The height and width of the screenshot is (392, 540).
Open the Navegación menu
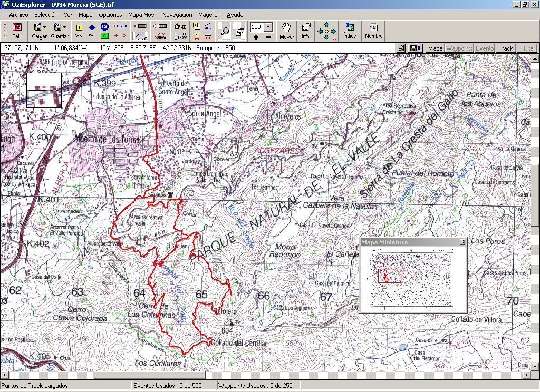[x=177, y=15]
